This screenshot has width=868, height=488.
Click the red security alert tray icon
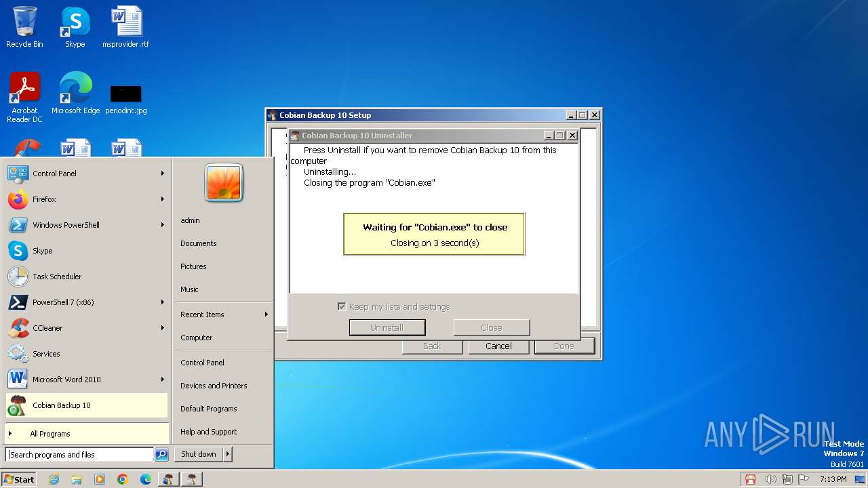pyautogui.click(x=750, y=479)
